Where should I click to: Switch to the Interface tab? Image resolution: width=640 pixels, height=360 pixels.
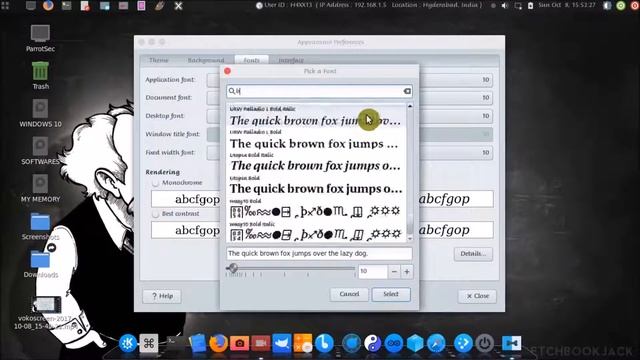coord(291,60)
